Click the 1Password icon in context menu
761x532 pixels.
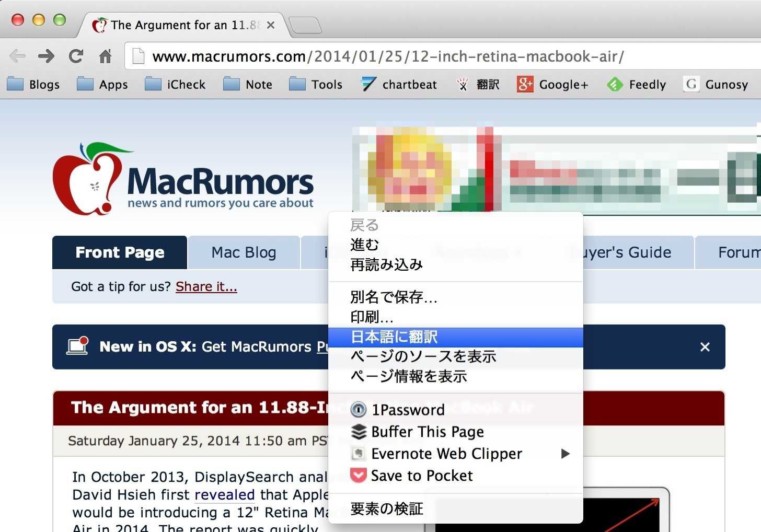tap(359, 410)
